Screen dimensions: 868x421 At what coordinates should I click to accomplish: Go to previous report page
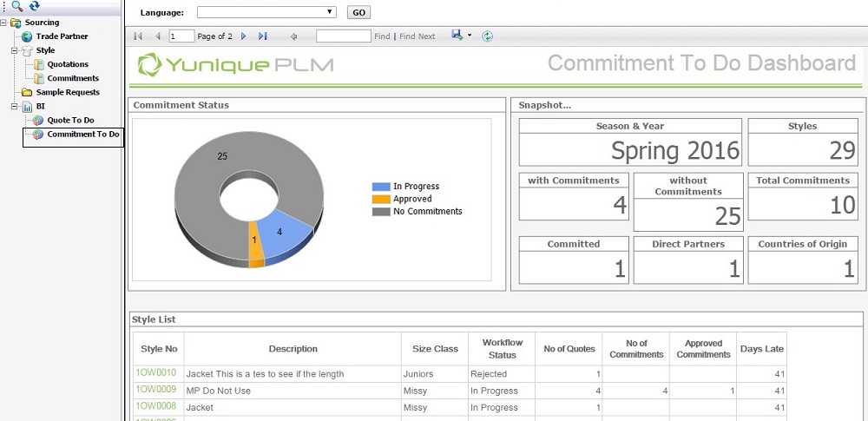(158, 36)
